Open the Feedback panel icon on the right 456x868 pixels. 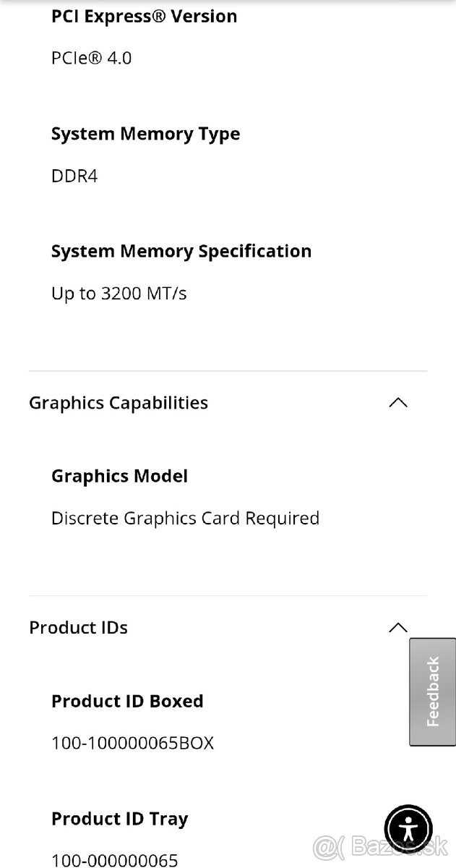[432, 692]
